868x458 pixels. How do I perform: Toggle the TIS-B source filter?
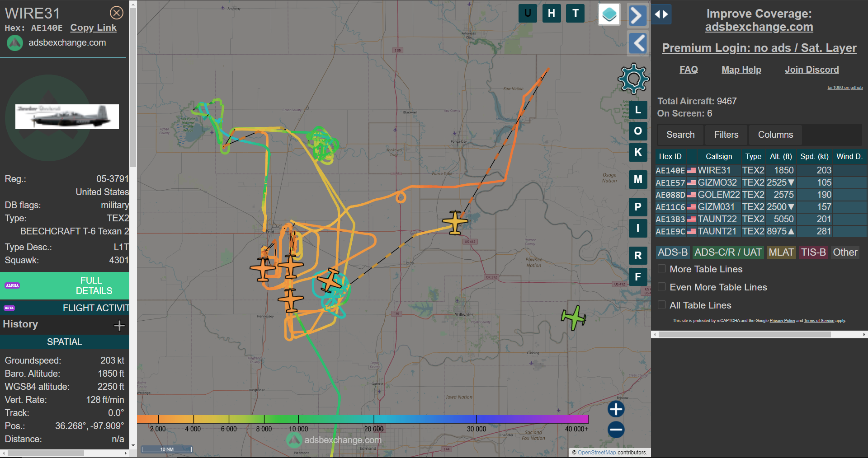tap(813, 252)
